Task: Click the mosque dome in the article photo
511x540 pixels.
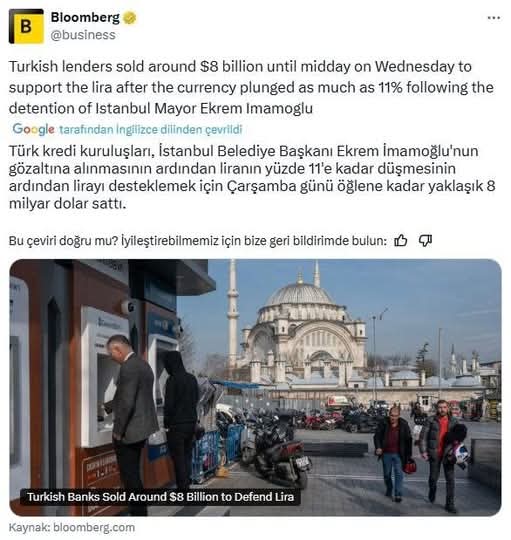Action: (x=299, y=293)
